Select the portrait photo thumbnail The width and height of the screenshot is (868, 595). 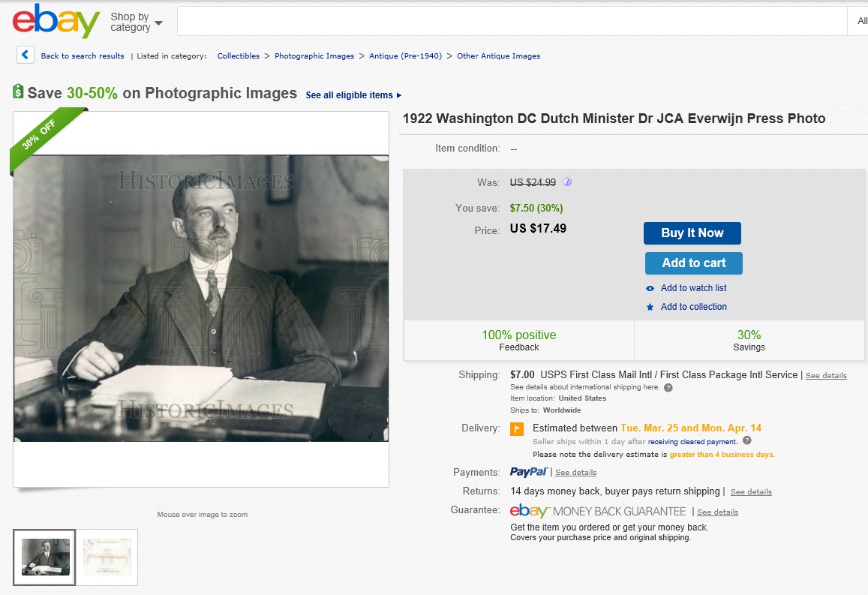tap(44, 557)
